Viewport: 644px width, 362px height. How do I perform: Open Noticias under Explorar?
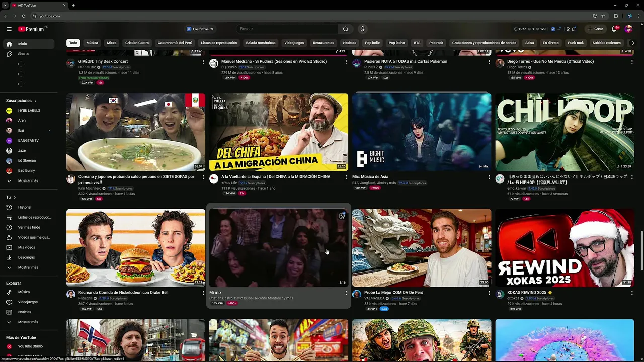29,312
